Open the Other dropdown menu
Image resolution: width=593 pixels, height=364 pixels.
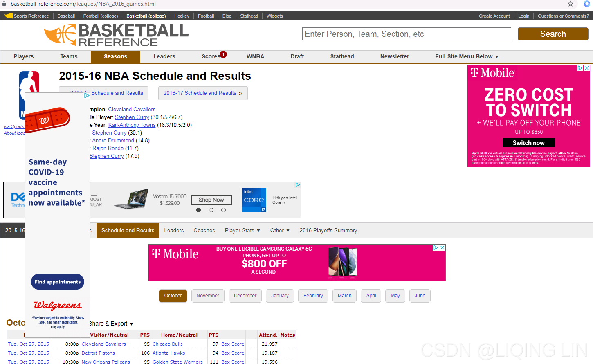point(280,231)
